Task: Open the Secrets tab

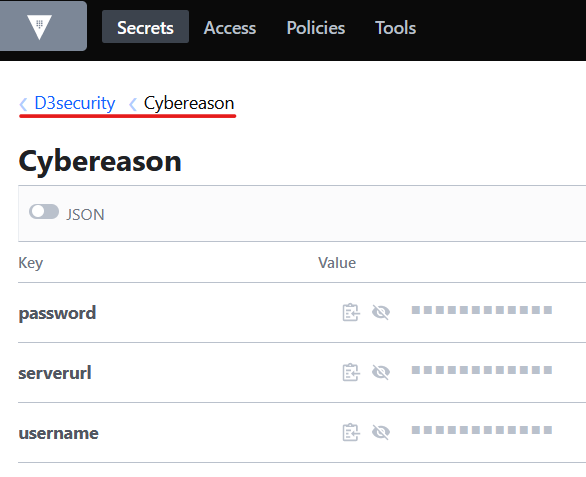Action: pos(145,27)
